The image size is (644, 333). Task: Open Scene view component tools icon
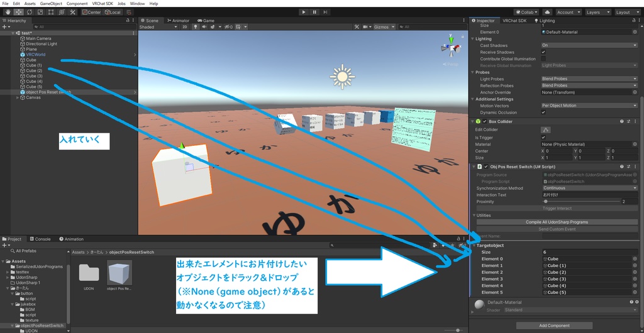click(x=358, y=26)
